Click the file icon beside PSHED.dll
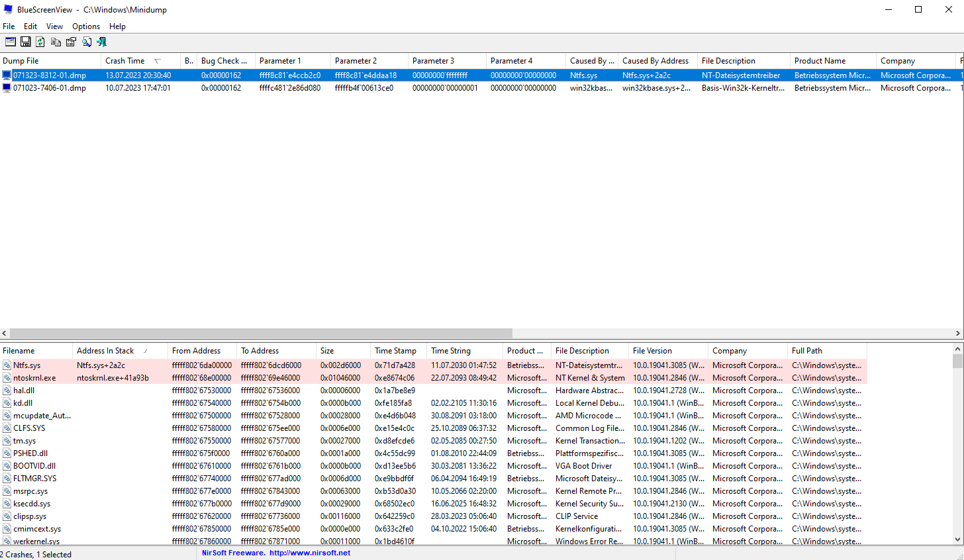Screen dimensions: 964x560 pyautogui.click(x=7, y=453)
